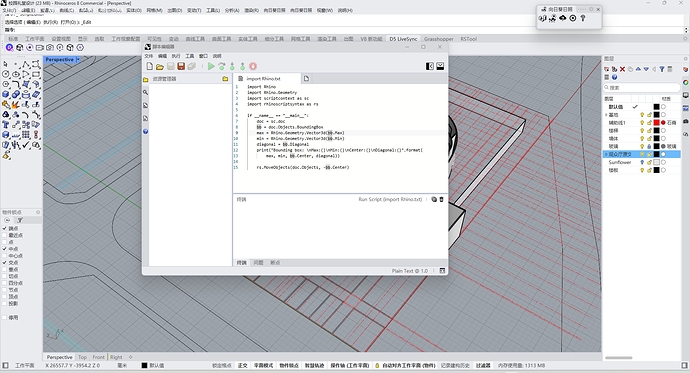Enable the 中心点 object snap checkbox
The height and width of the screenshot is (373, 690).
[x=5, y=256]
